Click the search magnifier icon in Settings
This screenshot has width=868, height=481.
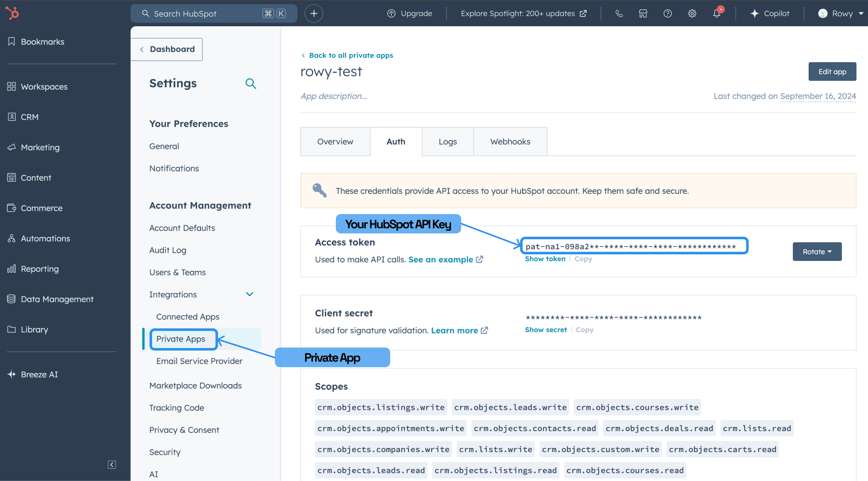(252, 84)
